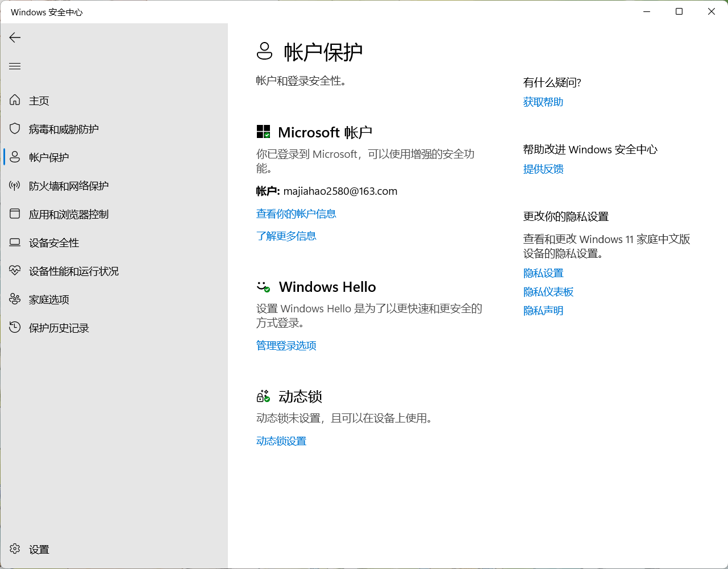Click the history clock icon for 保护历史记录
The height and width of the screenshot is (569, 728).
coord(15,328)
